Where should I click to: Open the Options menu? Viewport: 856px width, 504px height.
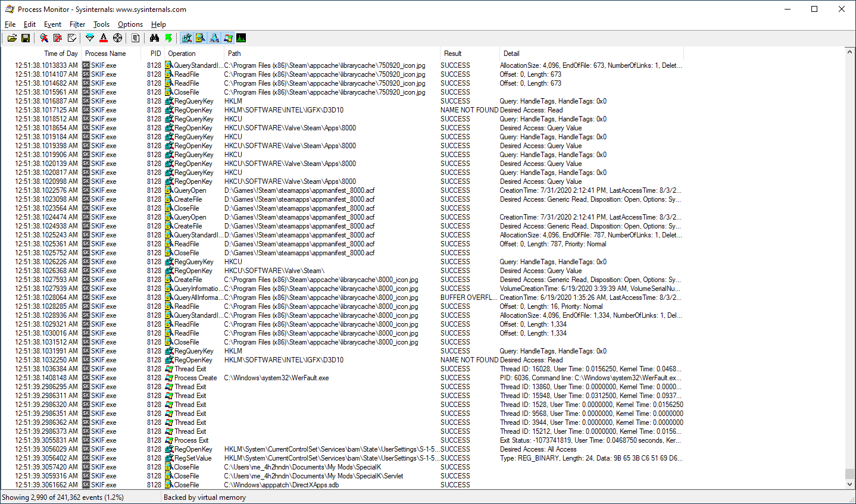[x=130, y=24]
